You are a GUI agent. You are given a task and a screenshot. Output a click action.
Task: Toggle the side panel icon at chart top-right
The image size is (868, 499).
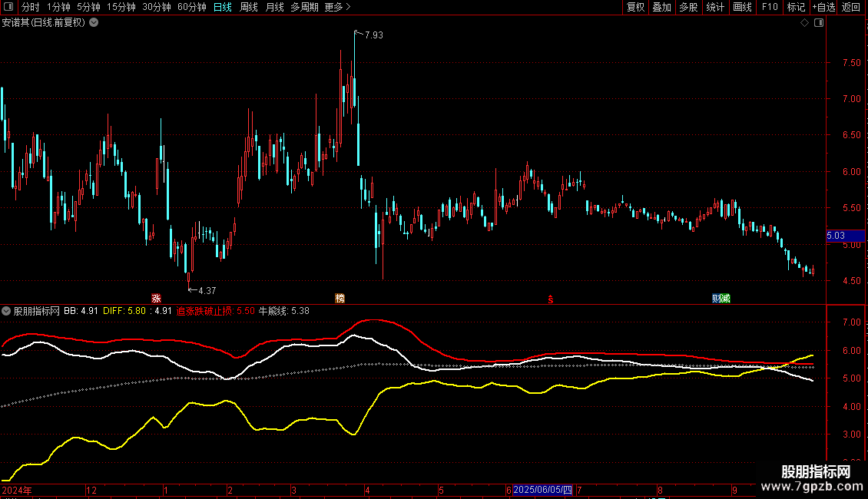tap(819, 23)
